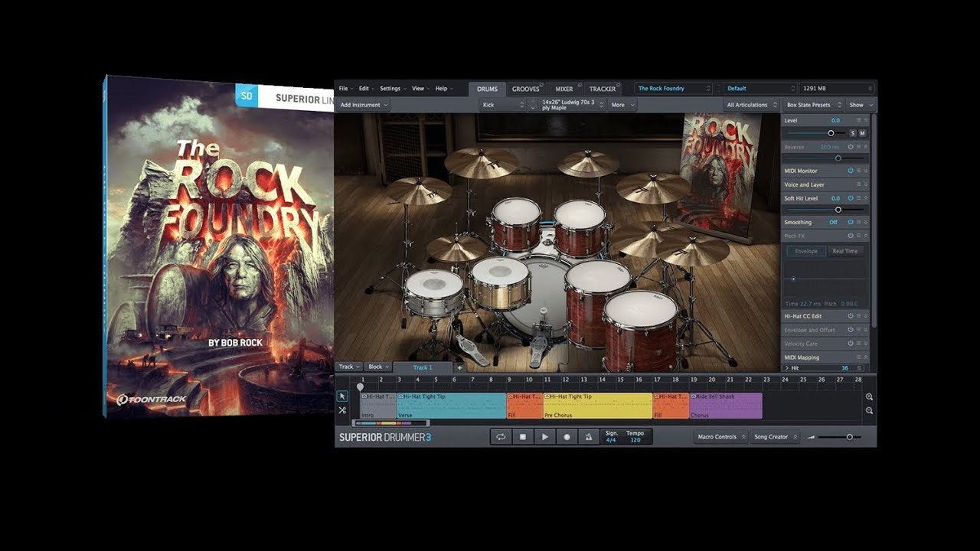Viewport: 980px width, 551px height.
Task: Enable loop playback mode
Action: pyautogui.click(x=501, y=437)
